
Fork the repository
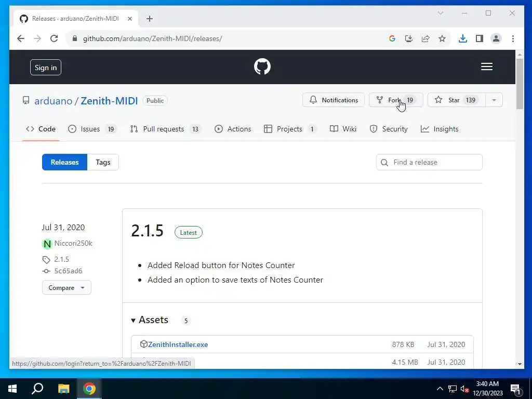395,100
